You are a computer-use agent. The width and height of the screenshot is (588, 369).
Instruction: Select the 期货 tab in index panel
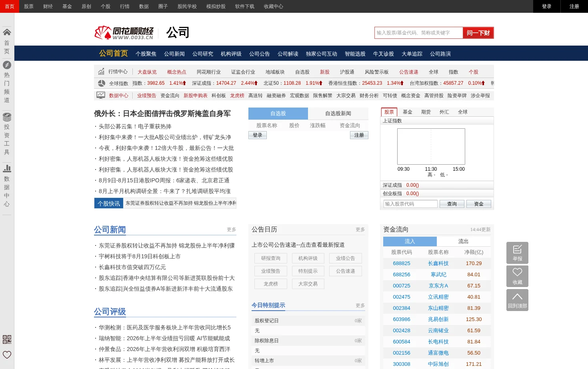coord(426,112)
